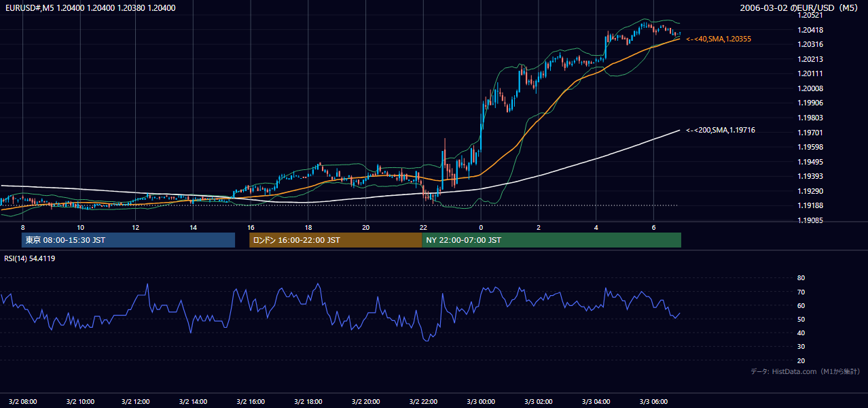The image size is (868, 408).
Task: Click RSI scale value 50
Action: click(x=801, y=319)
